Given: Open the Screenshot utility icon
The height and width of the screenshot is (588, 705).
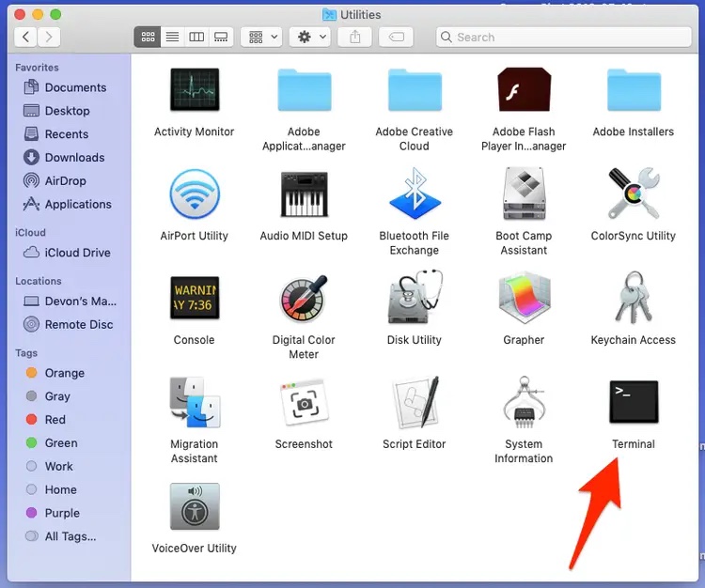Looking at the screenshot, I should [304, 403].
